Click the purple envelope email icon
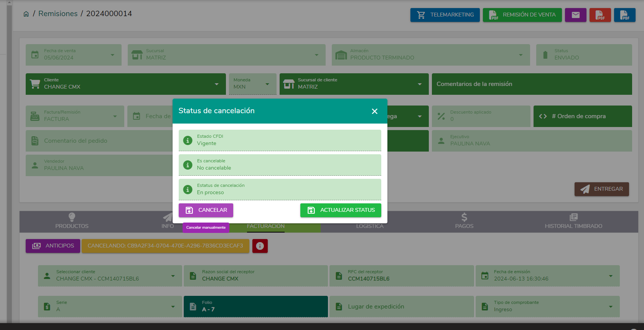Viewport: 644px width, 330px height. (x=575, y=15)
